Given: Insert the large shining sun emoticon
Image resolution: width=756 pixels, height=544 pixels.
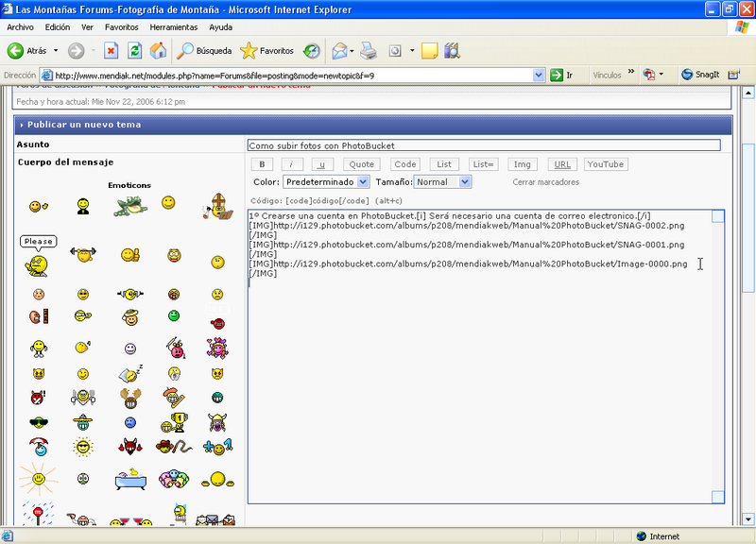Looking at the screenshot, I should (x=39, y=479).
